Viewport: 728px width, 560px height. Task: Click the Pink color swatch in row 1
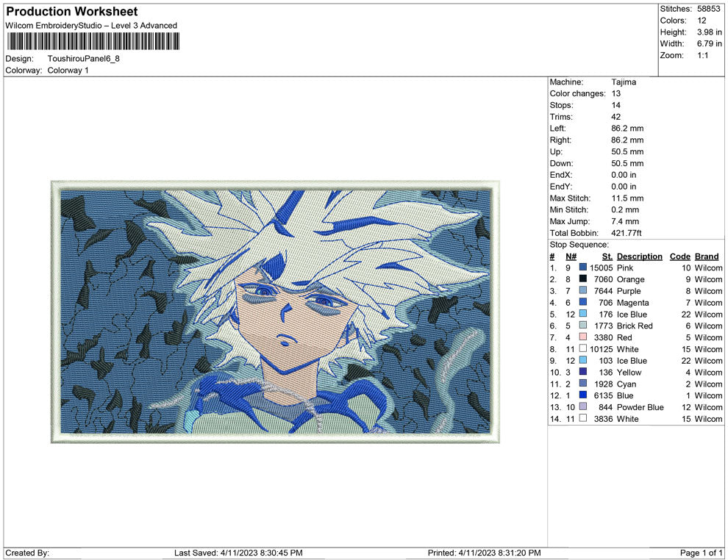582,268
